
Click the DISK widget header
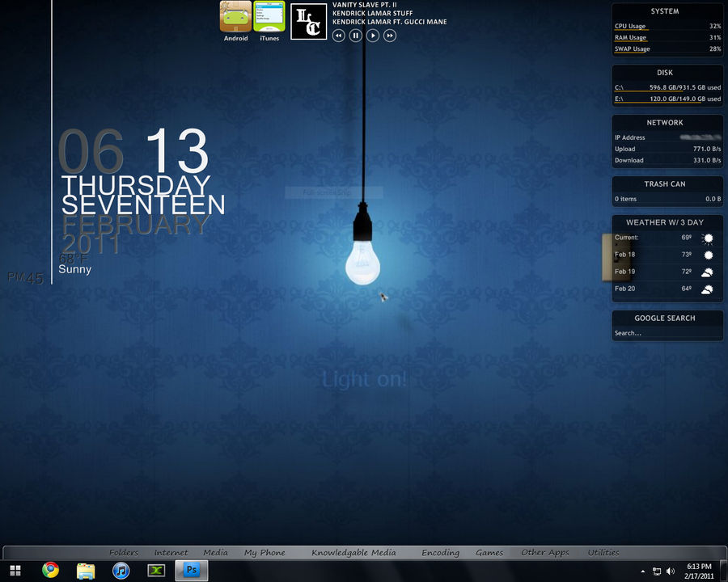click(665, 73)
